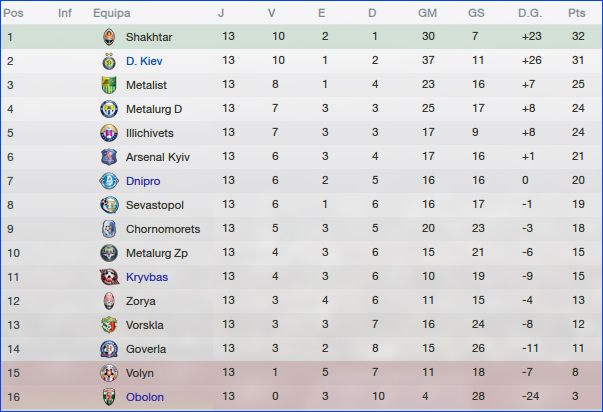Open the Dnipro team link
Viewport: 603px width, 412px height.
tap(143, 181)
